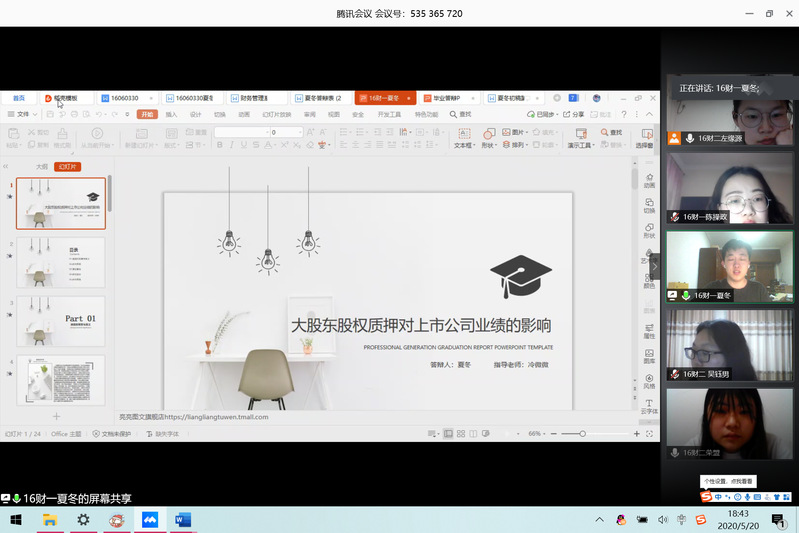This screenshot has width=799, height=533.
Task: Click the 演示工具 presentation tools icon
Action: point(580,137)
